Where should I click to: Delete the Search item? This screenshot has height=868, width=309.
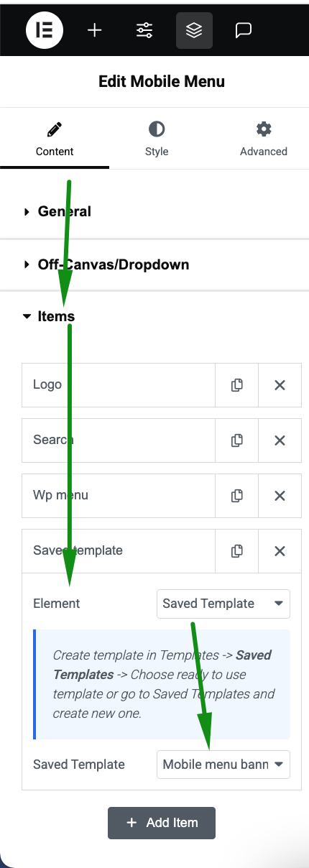click(280, 440)
